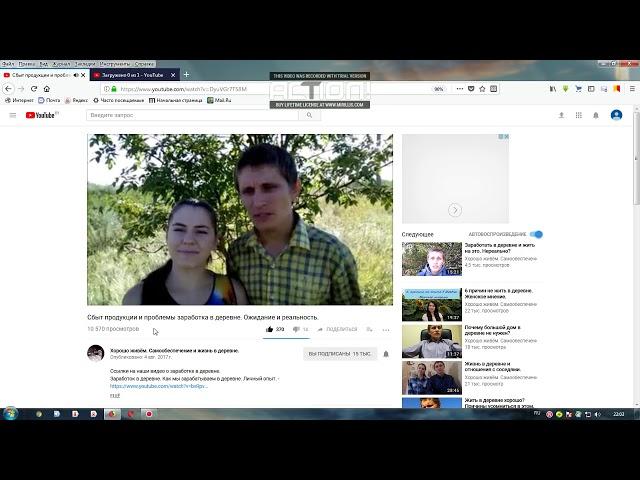Open the Файл menu
The image size is (640, 480).
click(x=8, y=64)
